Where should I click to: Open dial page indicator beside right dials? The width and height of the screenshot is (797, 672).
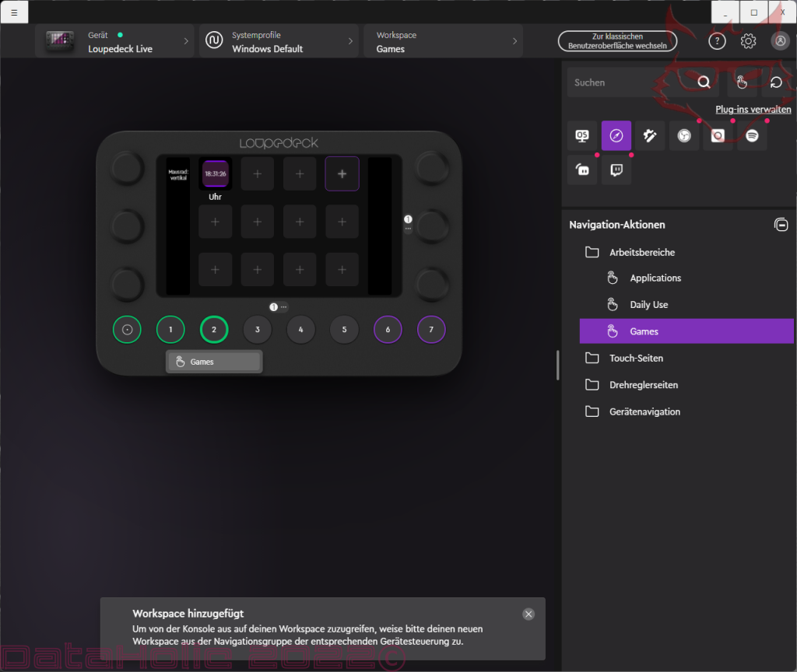[x=408, y=223]
